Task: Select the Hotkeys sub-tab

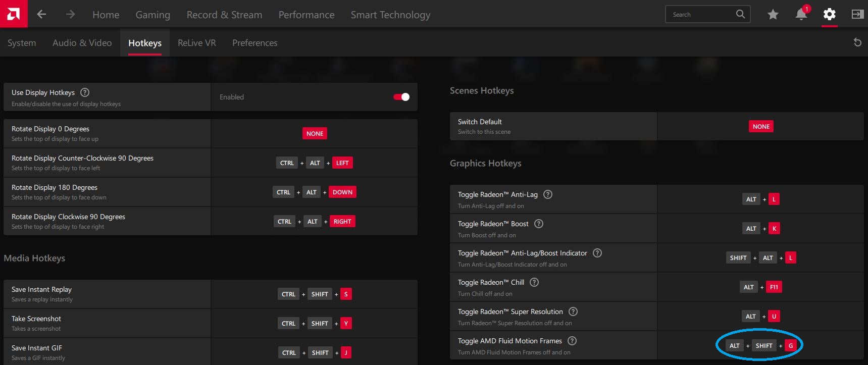Action: click(145, 43)
